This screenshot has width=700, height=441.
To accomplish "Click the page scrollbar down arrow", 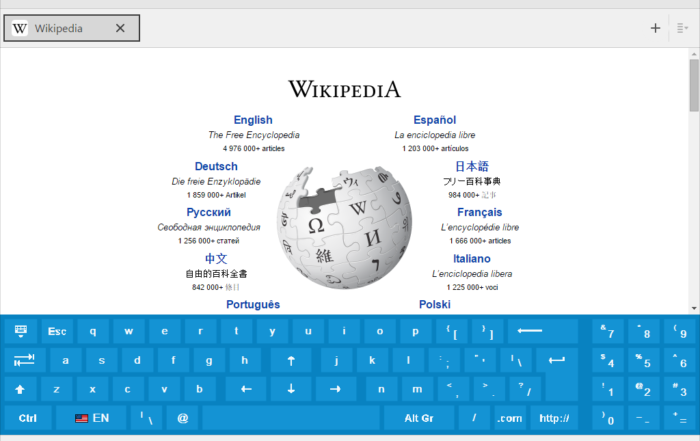I will [x=694, y=308].
